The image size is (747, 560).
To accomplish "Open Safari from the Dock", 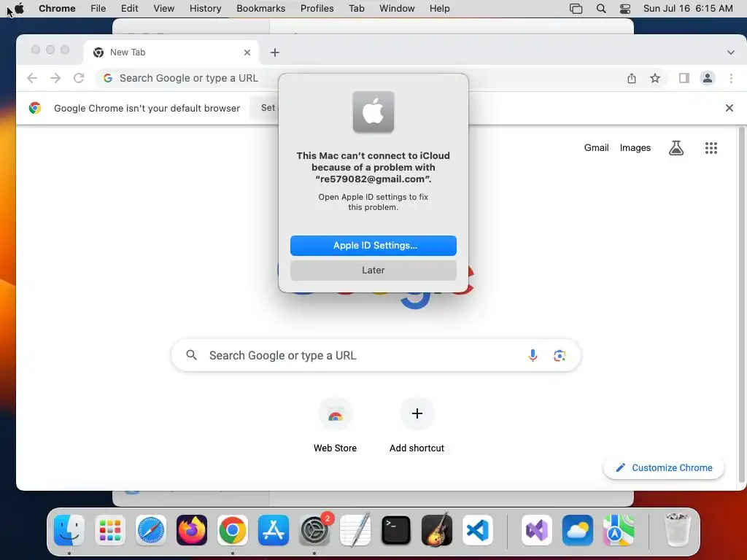I will click(x=151, y=530).
